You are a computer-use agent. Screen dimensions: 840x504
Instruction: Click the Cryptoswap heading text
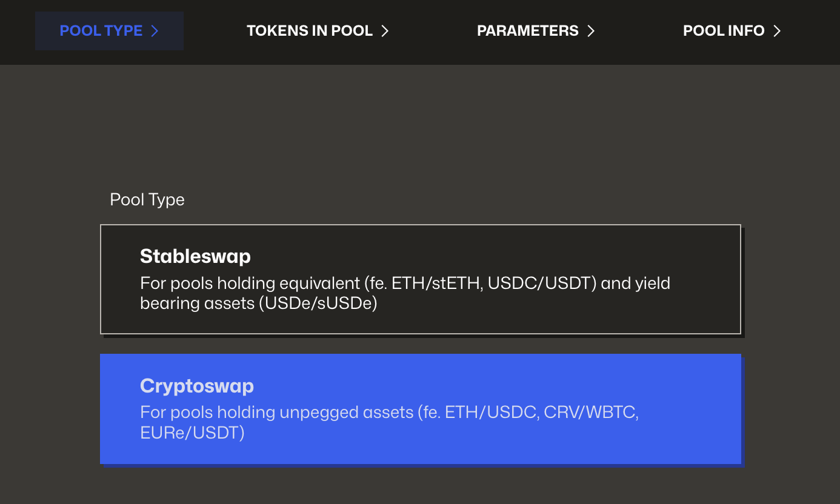click(x=197, y=386)
